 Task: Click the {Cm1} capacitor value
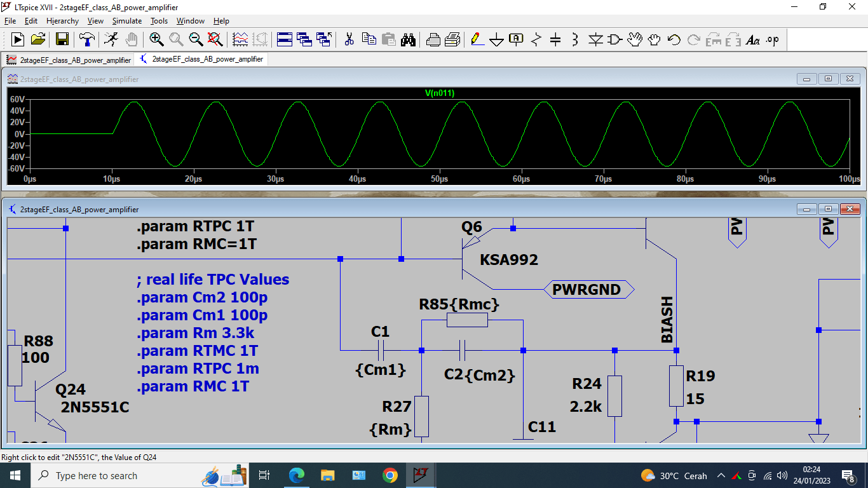coord(381,370)
